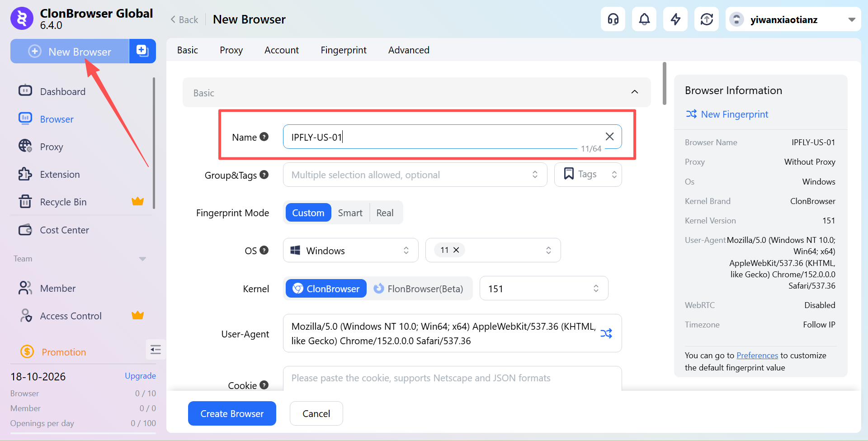The image size is (868, 441).
Task: Click the sync update icon
Action: (707, 19)
